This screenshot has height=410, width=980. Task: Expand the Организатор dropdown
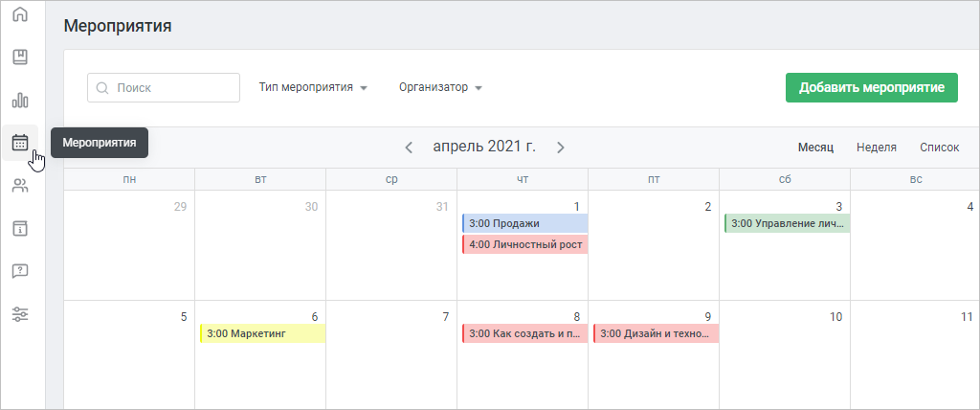440,87
